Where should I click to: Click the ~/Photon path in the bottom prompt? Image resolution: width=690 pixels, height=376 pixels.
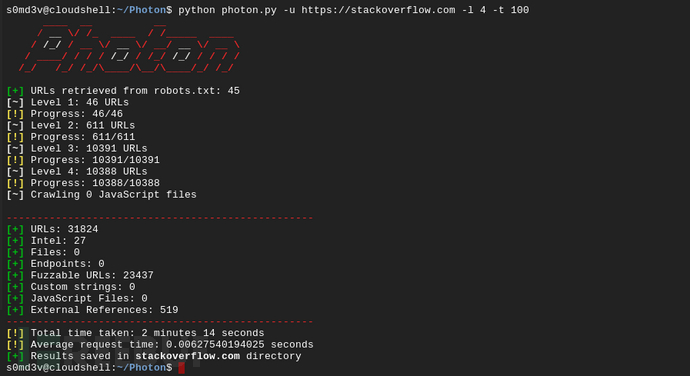pyautogui.click(x=141, y=368)
